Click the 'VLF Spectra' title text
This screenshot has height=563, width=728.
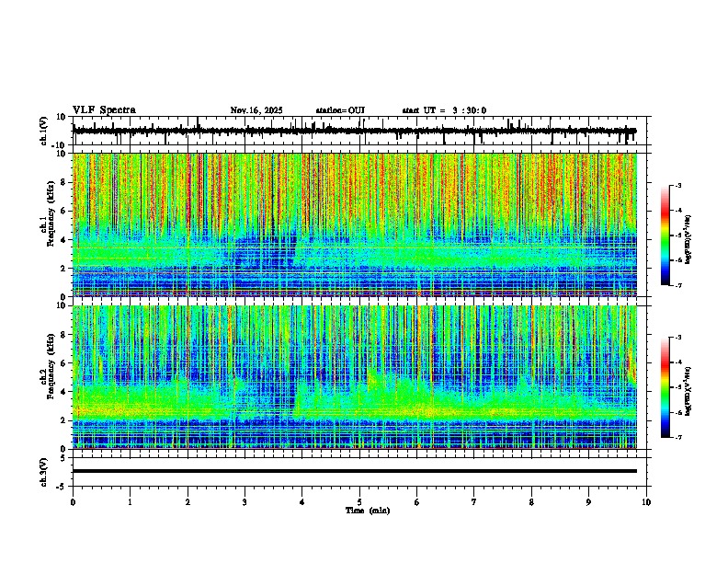(104, 109)
